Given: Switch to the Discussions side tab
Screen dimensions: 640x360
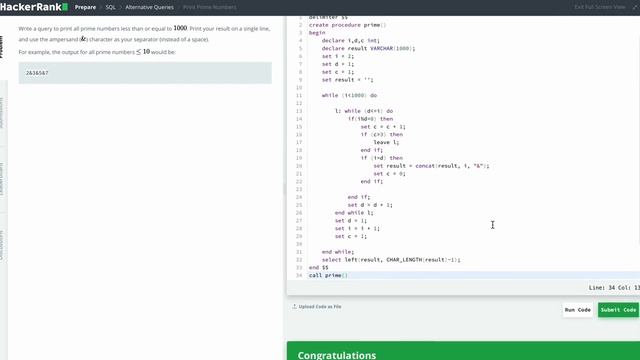Looking at the screenshot, I should (x=2, y=245).
